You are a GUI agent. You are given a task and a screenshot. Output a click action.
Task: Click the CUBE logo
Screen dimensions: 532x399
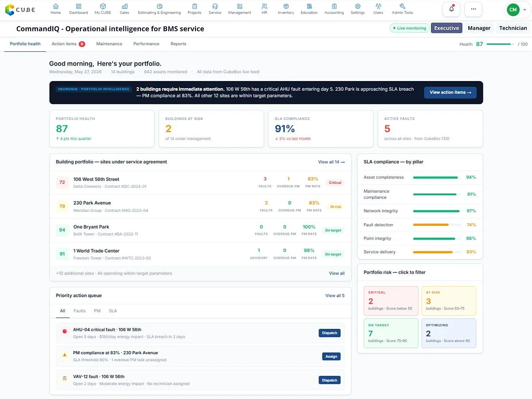[20, 9]
